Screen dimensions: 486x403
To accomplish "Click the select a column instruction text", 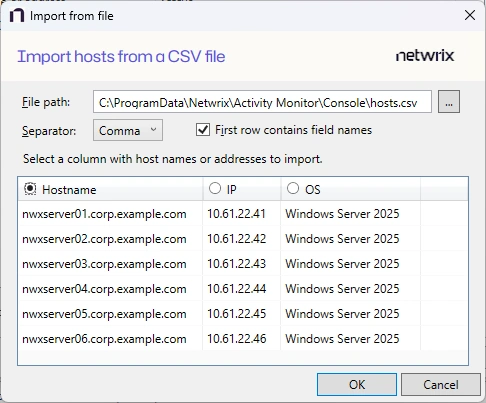I will [x=173, y=159].
